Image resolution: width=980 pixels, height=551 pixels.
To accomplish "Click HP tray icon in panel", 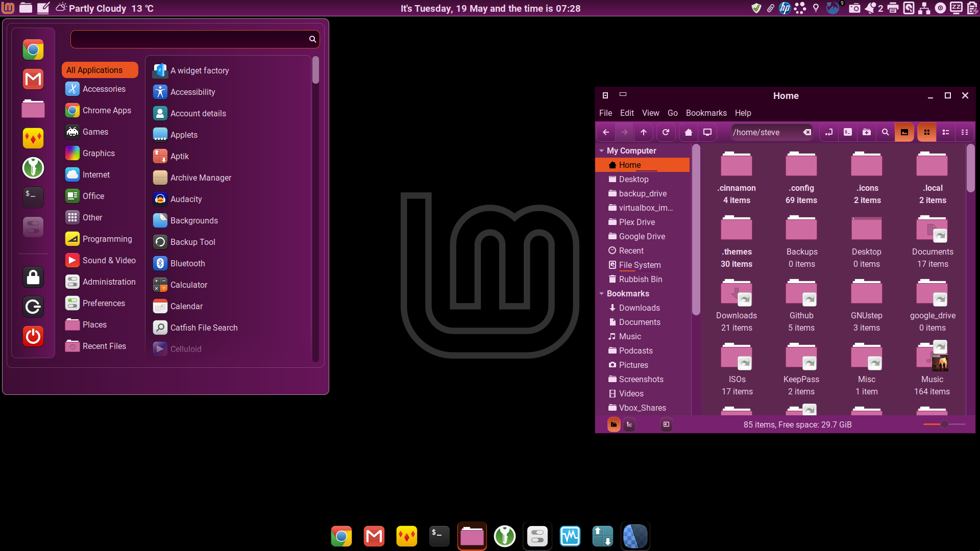I will pyautogui.click(x=785, y=8).
